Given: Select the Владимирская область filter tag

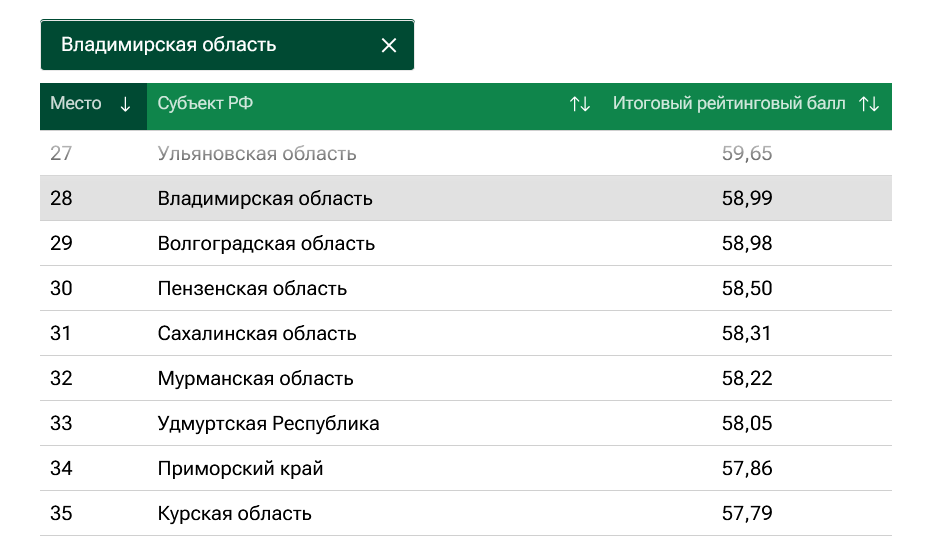Looking at the screenshot, I should 227,45.
